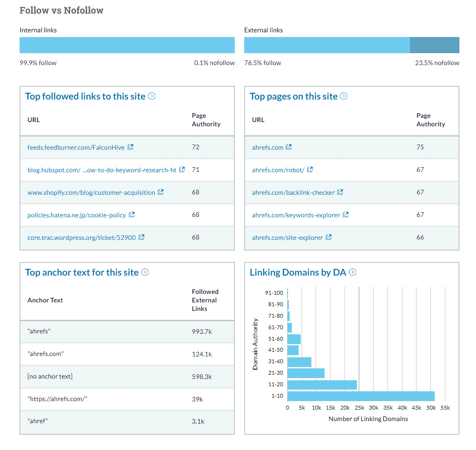Visit the ahrefs.com/keywords-explorer link
This screenshot has height=450, width=476.
pyautogui.click(x=296, y=215)
